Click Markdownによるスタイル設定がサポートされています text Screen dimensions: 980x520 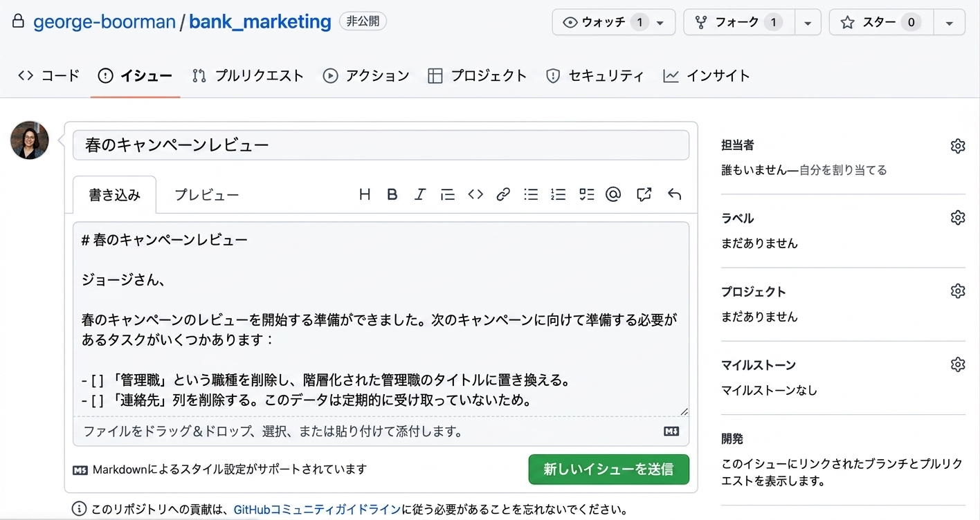(229, 470)
